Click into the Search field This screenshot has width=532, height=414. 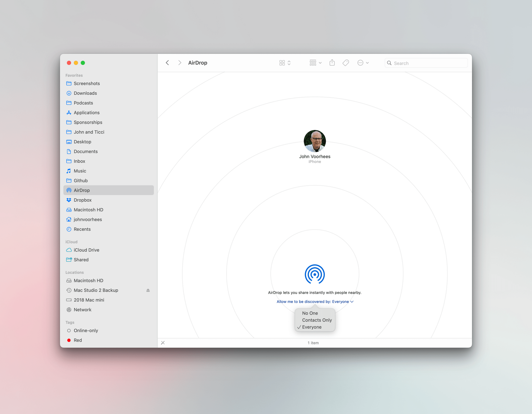click(x=426, y=63)
